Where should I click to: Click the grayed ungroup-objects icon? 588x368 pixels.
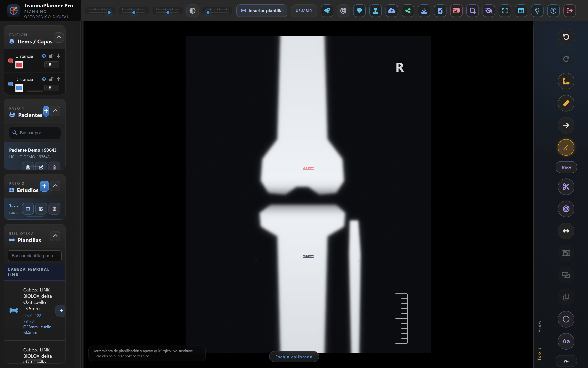pos(566,275)
